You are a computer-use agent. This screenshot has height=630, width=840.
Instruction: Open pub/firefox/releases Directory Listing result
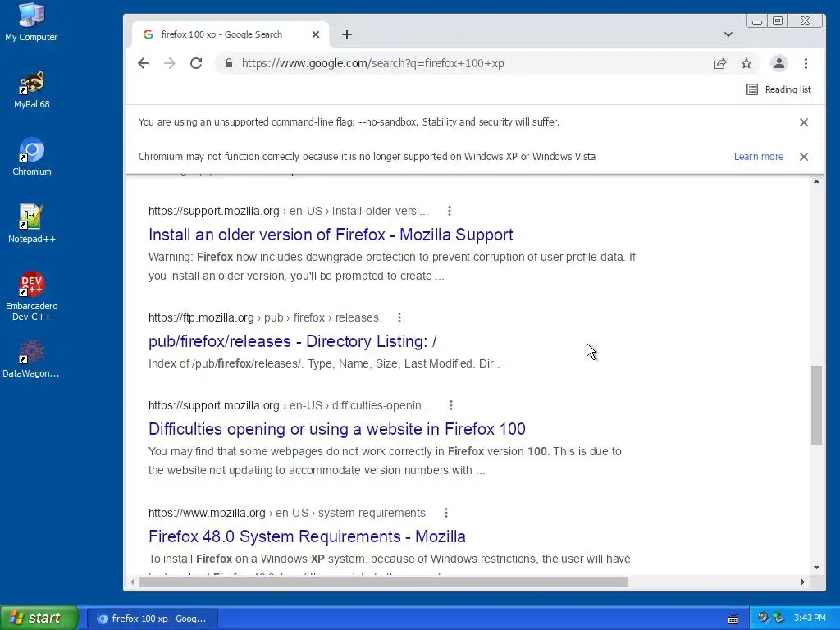coord(293,341)
